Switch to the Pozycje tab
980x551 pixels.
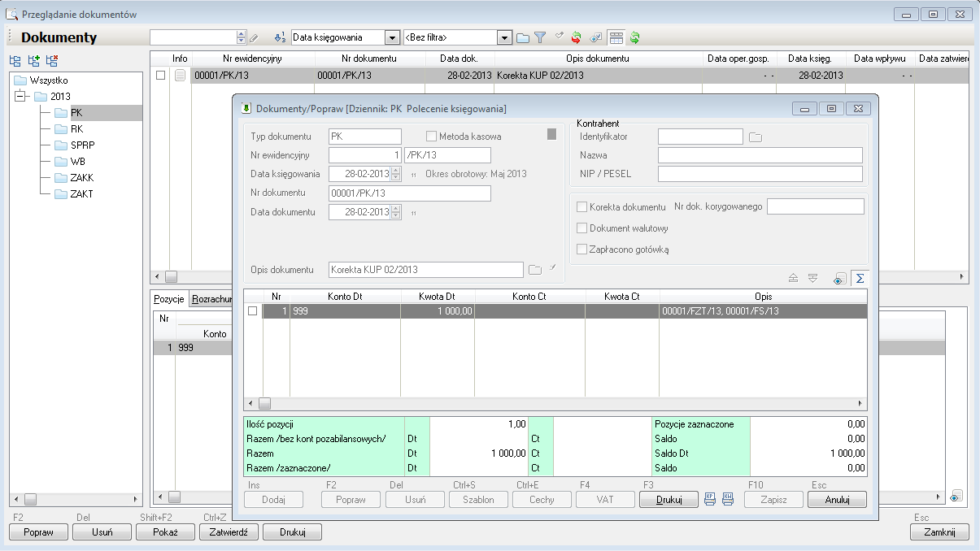coord(169,300)
